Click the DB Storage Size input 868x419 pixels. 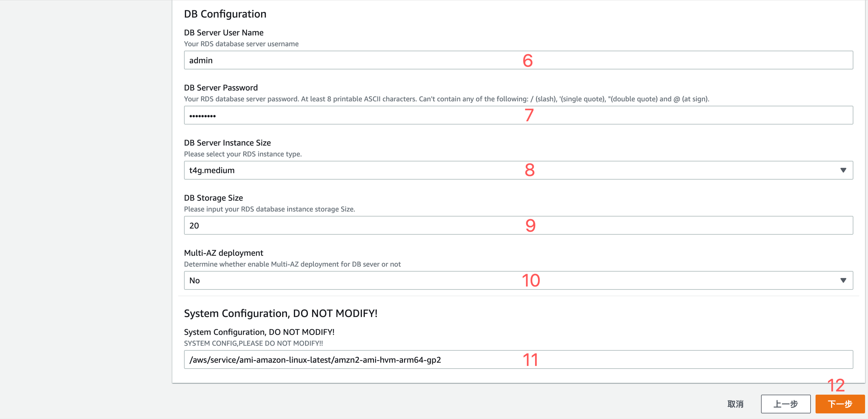coord(518,225)
